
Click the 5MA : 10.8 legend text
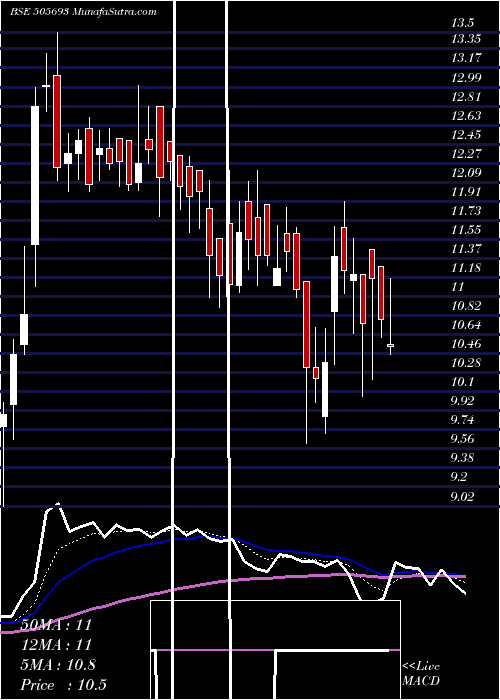point(58,665)
